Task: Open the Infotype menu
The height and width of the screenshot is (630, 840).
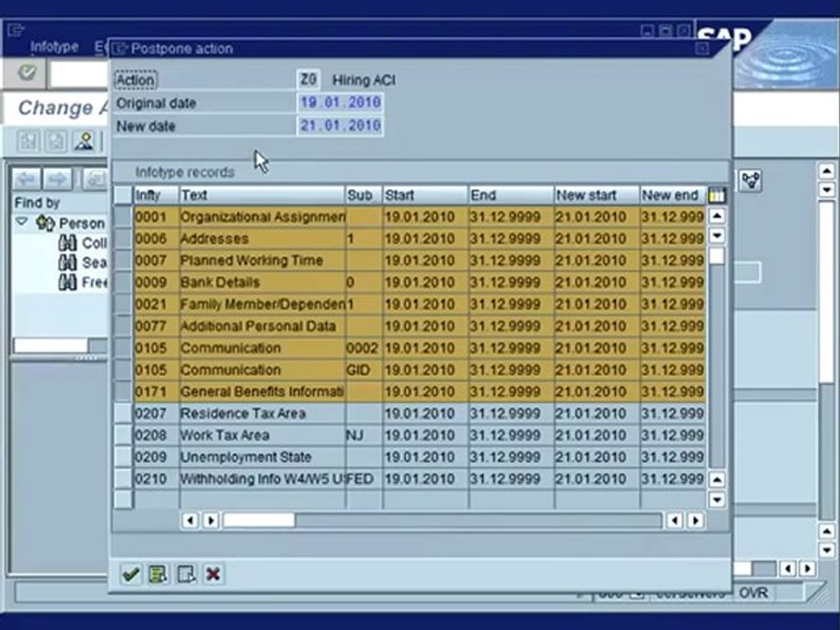Action: 54,47
